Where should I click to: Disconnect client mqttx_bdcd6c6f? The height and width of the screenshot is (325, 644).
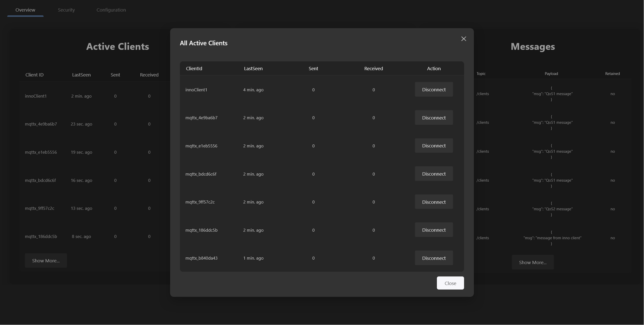tap(434, 174)
